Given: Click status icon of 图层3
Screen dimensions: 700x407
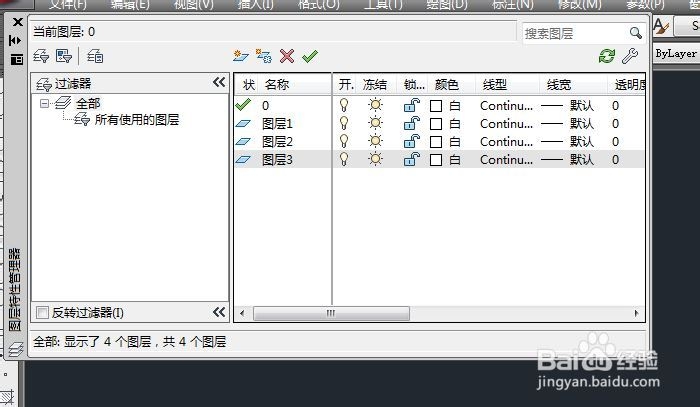Looking at the screenshot, I should click(243, 159).
